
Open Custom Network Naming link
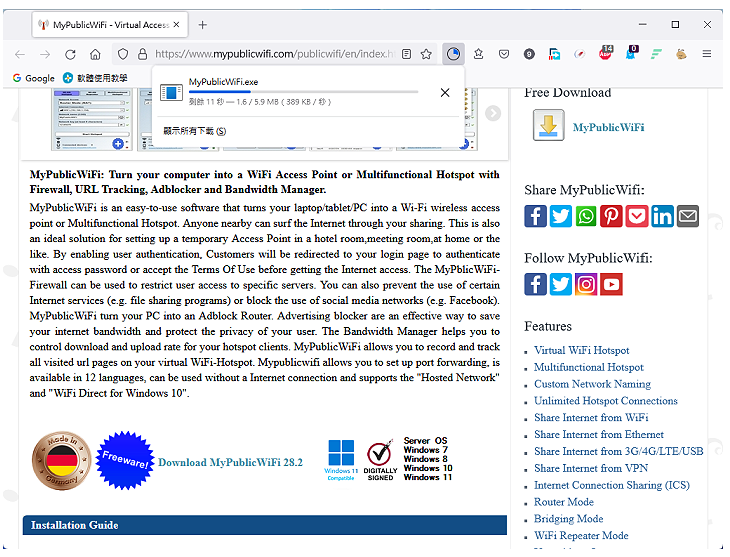[x=592, y=384]
